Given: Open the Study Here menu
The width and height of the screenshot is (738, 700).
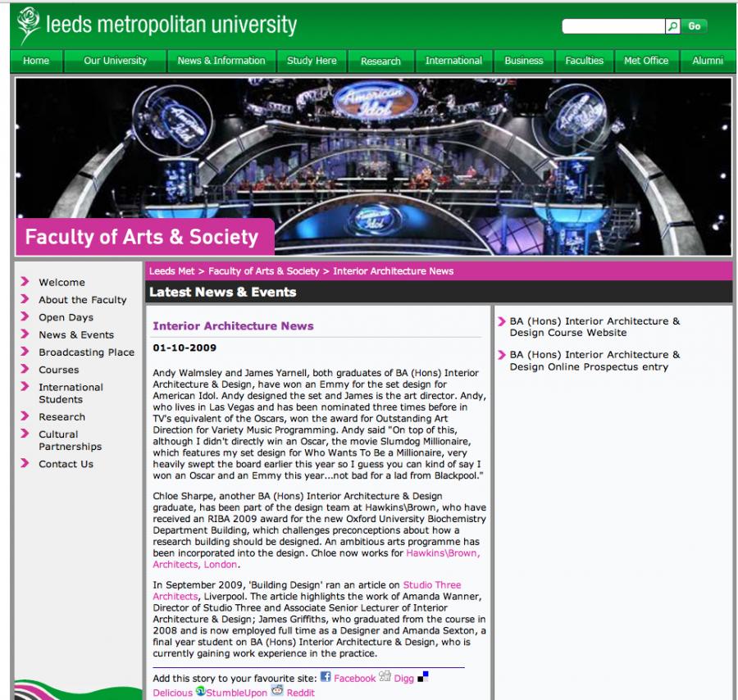Looking at the screenshot, I should coord(312,61).
